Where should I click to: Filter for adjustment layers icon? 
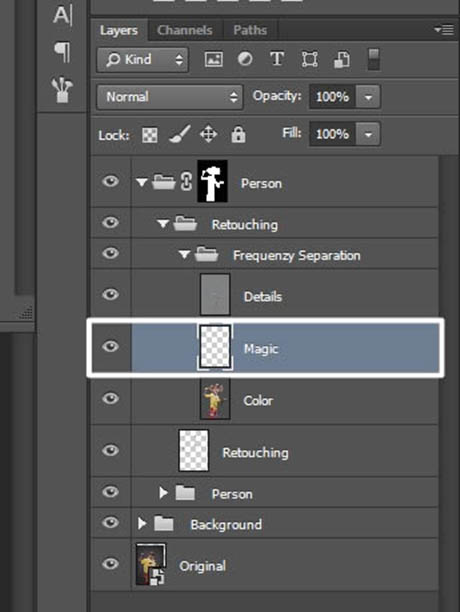pyautogui.click(x=245, y=59)
